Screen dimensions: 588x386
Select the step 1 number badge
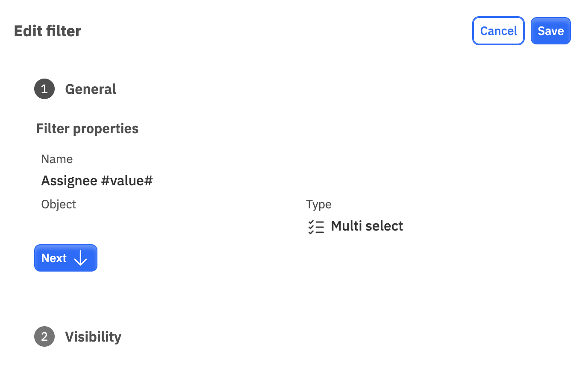[44, 89]
